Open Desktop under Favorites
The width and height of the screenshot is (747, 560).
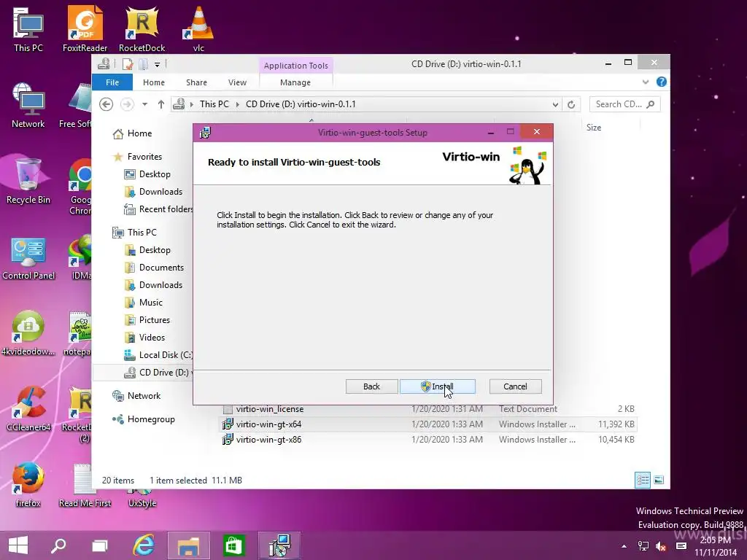click(155, 174)
